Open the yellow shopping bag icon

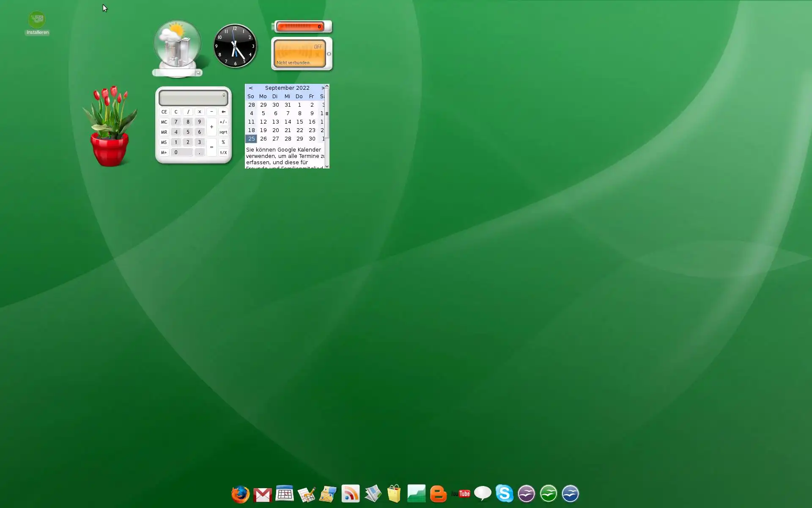tap(394, 494)
